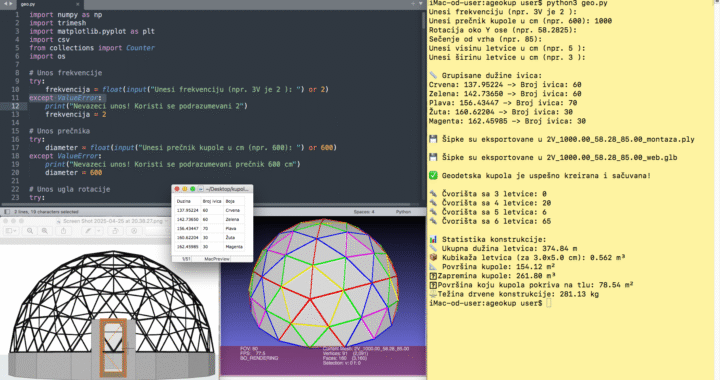Open the Sublime tab list dropdown arrow

(x=421, y=4)
